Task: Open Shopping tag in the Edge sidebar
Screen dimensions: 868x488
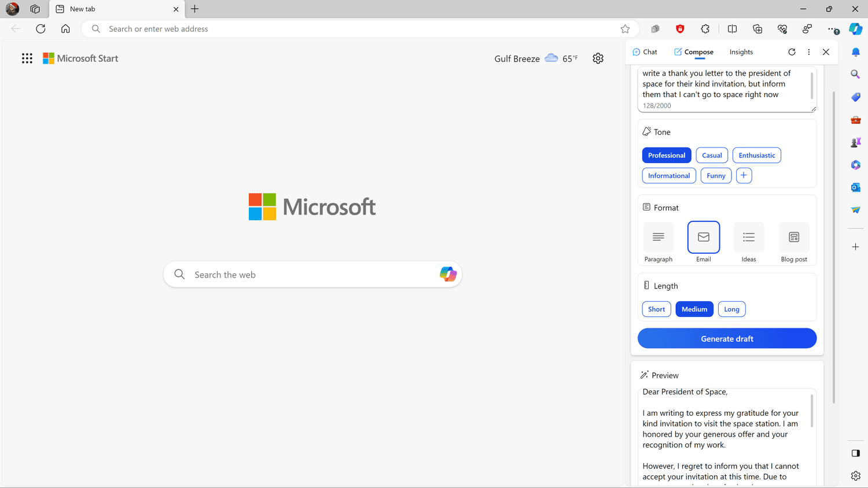Action: click(855, 97)
